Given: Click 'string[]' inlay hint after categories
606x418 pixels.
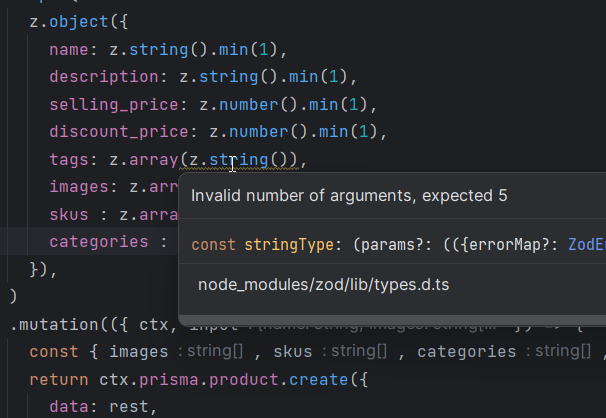Looking at the screenshot, I should click(x=563, y=351).
